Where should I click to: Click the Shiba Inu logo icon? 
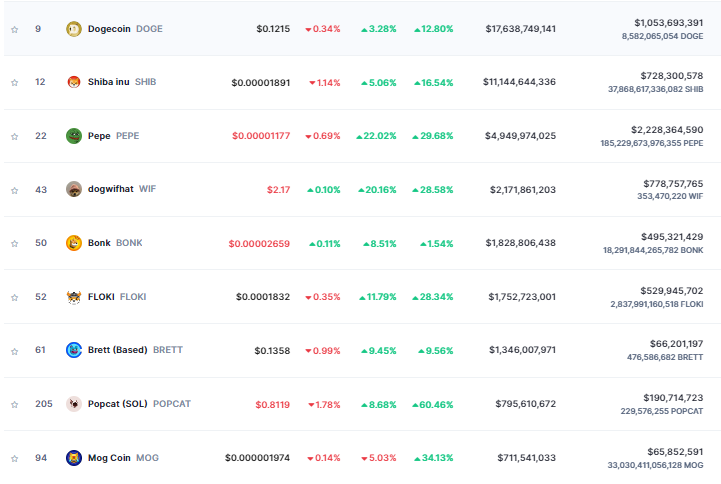74,82
